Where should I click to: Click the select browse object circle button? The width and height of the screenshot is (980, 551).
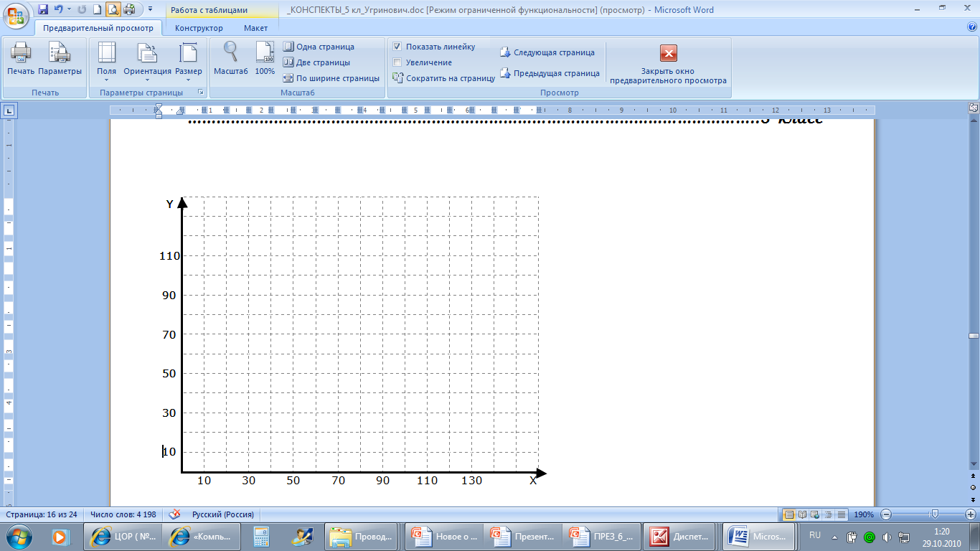tap(974, 487)
